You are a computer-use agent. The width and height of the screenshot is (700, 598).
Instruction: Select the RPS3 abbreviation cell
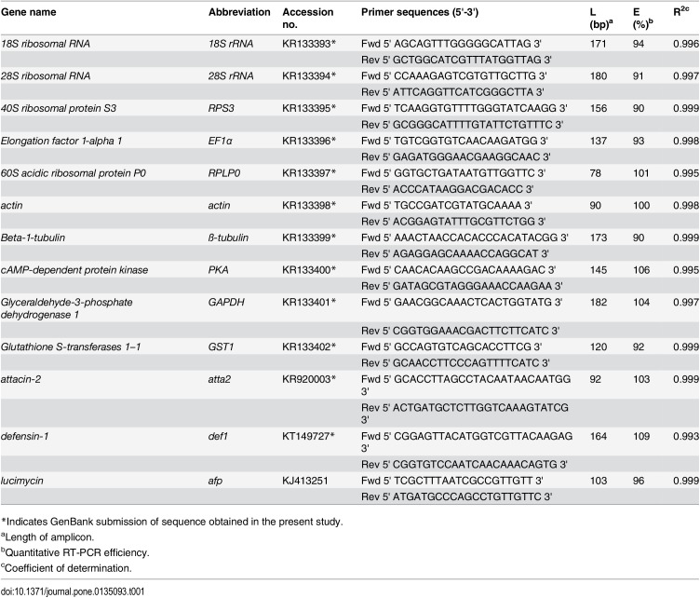pos(221,108)
